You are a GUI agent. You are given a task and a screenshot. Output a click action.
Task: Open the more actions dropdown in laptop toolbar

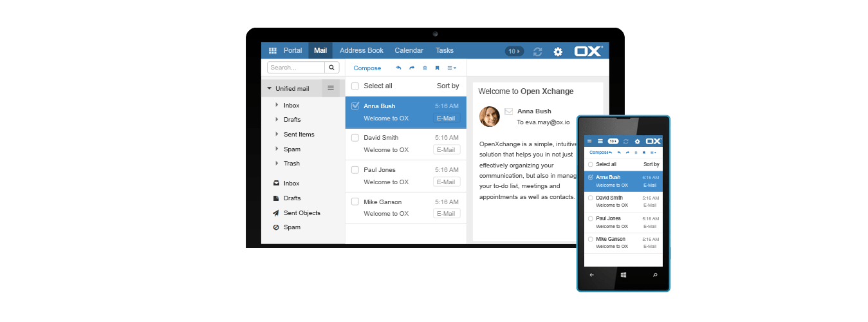[452, 68]
